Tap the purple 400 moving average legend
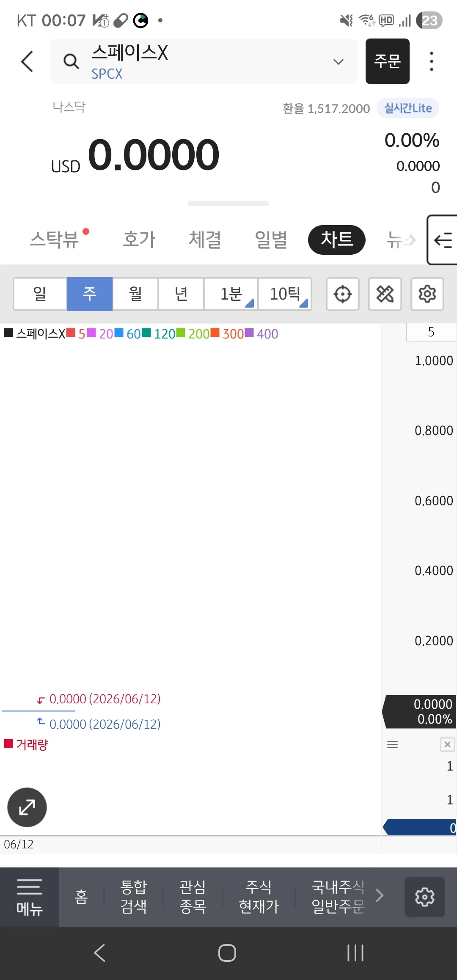The width and height of the screenshot is (457, 980). [262, 333]
